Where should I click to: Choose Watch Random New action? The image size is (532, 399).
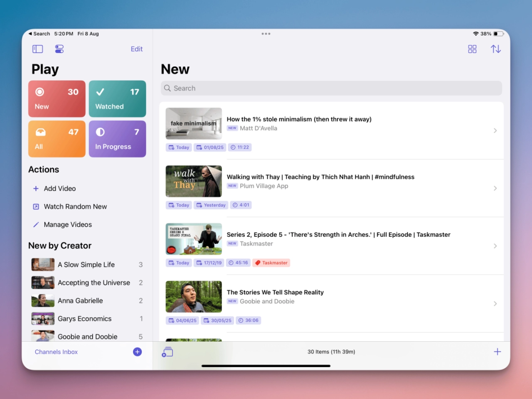click(75, 207)
